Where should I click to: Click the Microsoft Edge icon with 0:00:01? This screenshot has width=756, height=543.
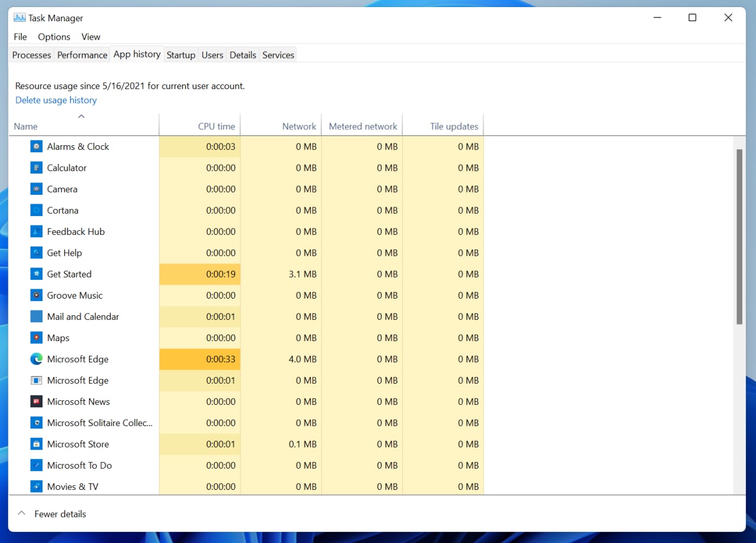pyautogui.click(x=37, y=380)
